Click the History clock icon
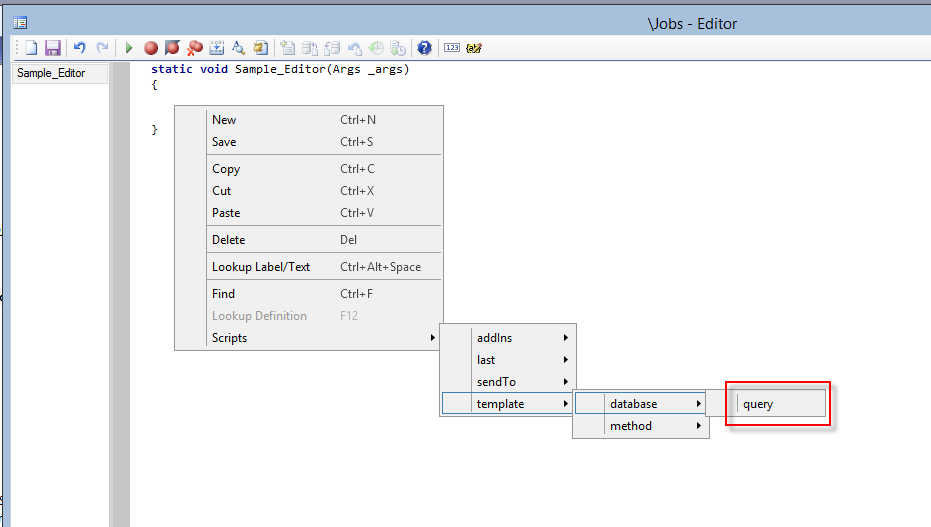Image resolution: width=931 pixels, height=527 pixels. [376, 48]
